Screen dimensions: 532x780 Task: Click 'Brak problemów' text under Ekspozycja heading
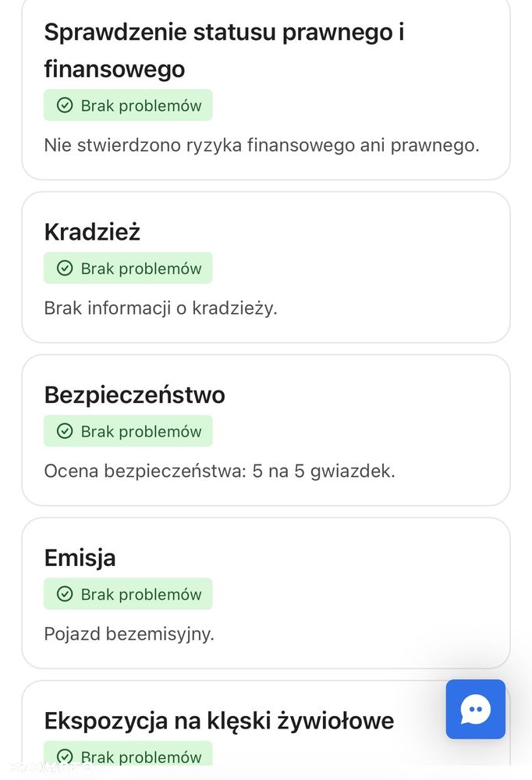click(141, 756)
